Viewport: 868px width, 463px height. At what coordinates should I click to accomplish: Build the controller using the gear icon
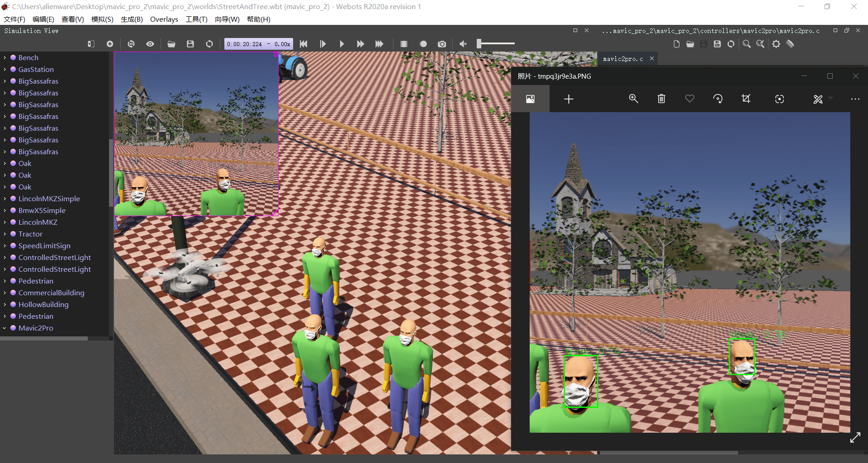coord(776,44)
